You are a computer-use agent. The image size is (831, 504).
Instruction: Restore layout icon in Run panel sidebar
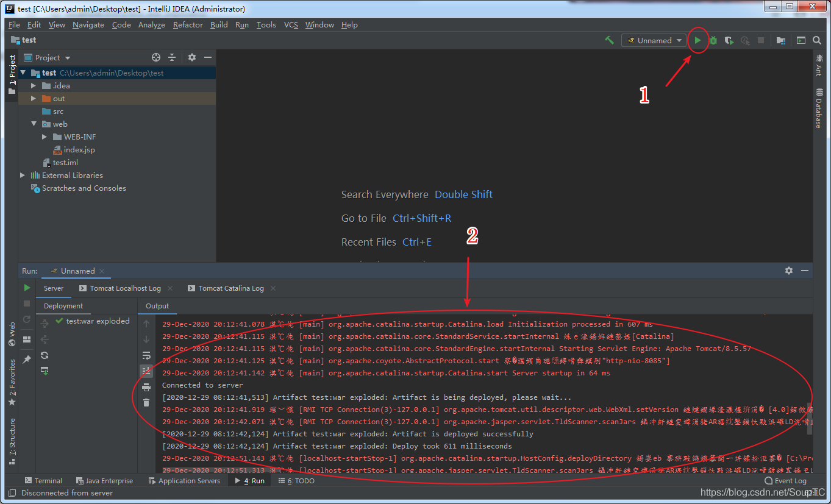pos(27,339)
